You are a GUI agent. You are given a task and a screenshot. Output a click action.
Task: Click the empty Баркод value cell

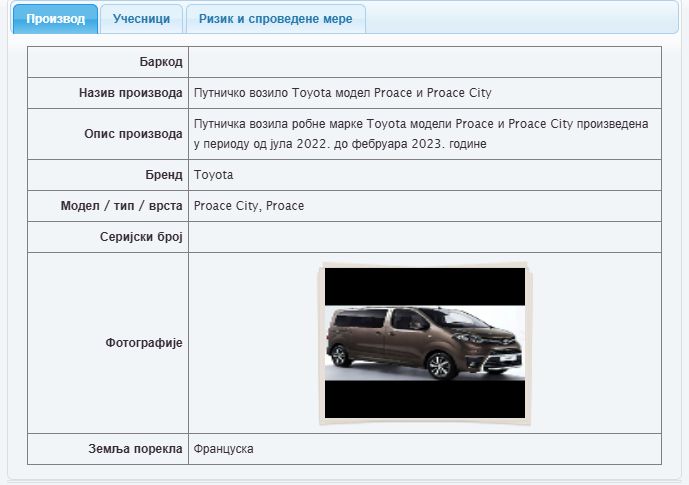tap(424, 62)
